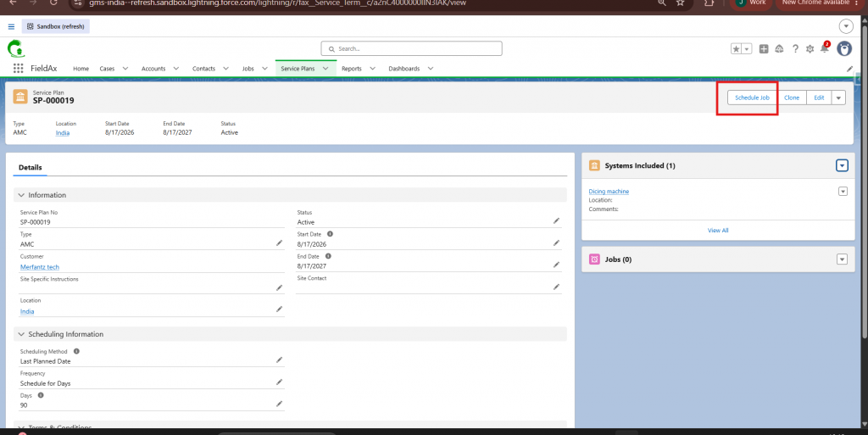Image resolution: width=868 pixels, height=435 pixels.
Task: Open the Merfantz tech customer link
Action: 40,267
